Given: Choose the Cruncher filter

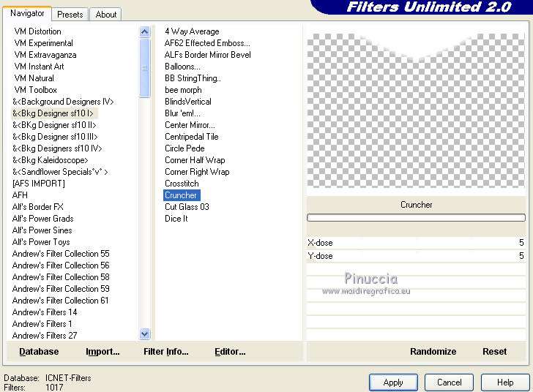Looking at the screenshot, I should click(x=182, y=195).
